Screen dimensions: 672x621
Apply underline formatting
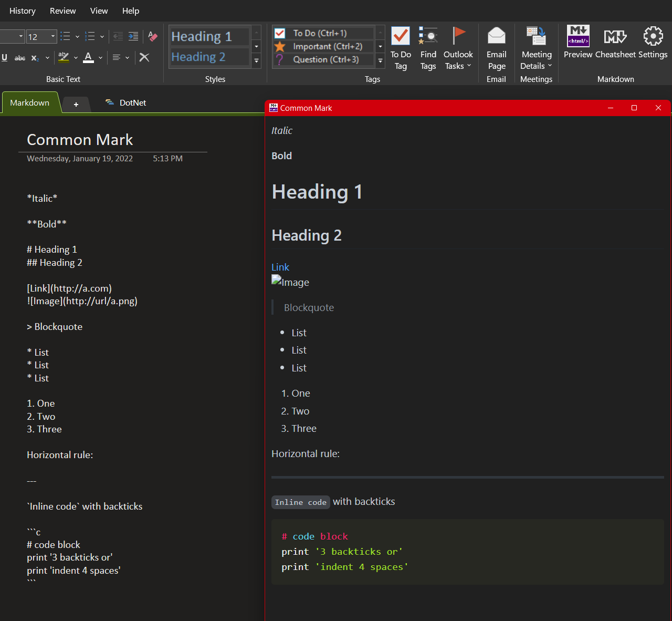coord(5,58)
